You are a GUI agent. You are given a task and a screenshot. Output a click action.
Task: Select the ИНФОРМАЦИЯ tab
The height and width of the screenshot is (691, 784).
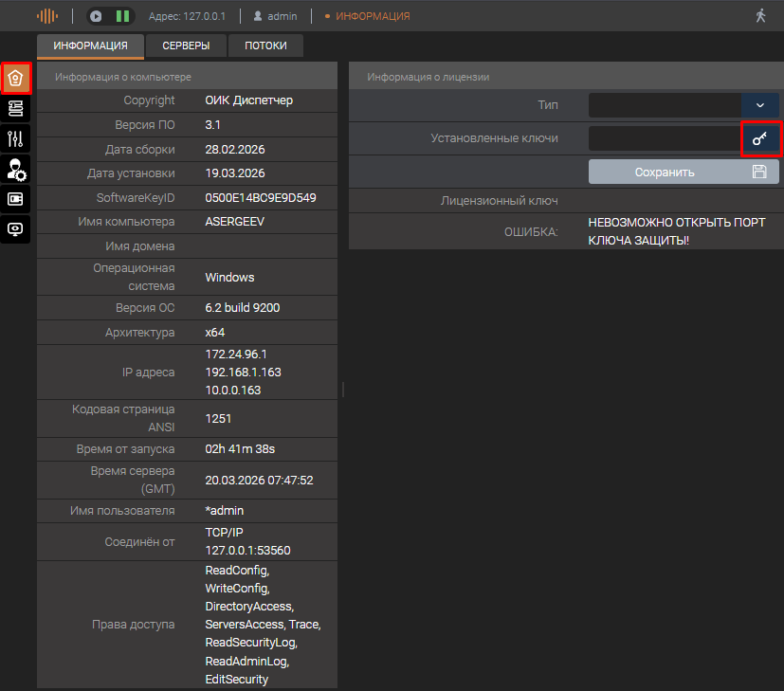(x=90, y=46)
